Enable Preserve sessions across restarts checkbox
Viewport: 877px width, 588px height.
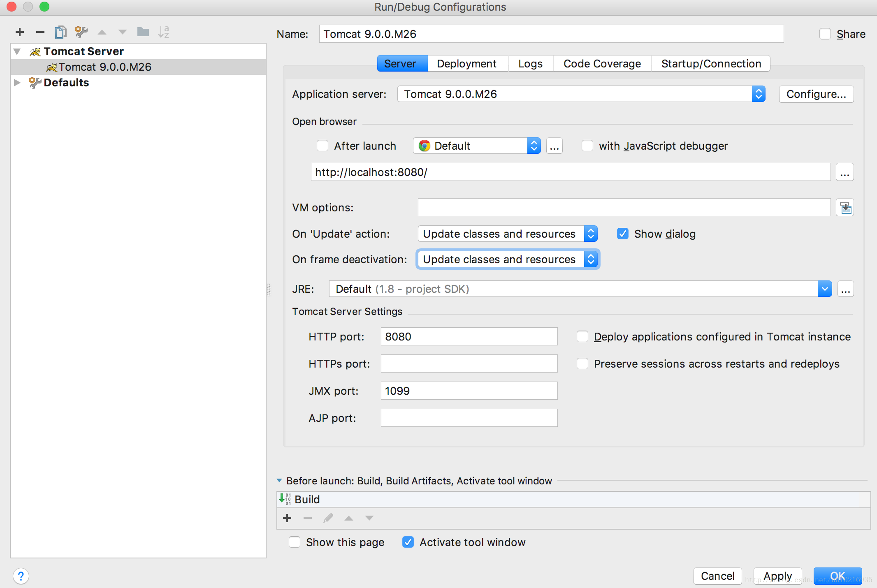pos(582,364)
